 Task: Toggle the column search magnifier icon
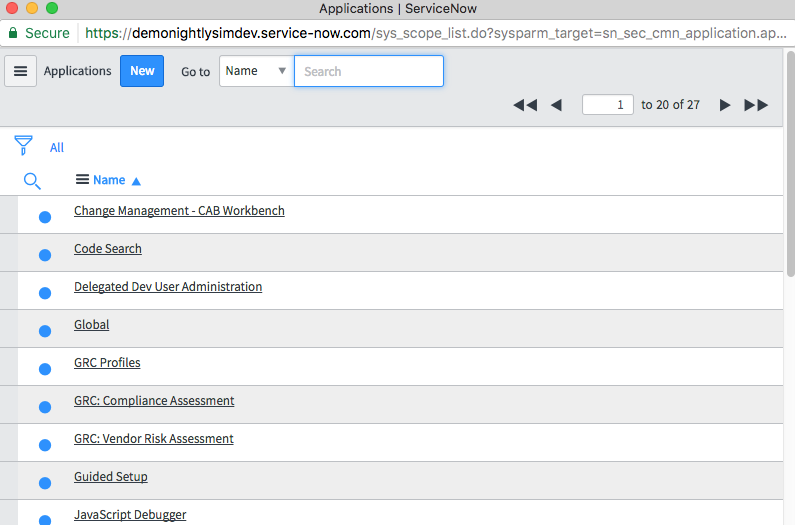pyautogui.click(x=32, y=181)
